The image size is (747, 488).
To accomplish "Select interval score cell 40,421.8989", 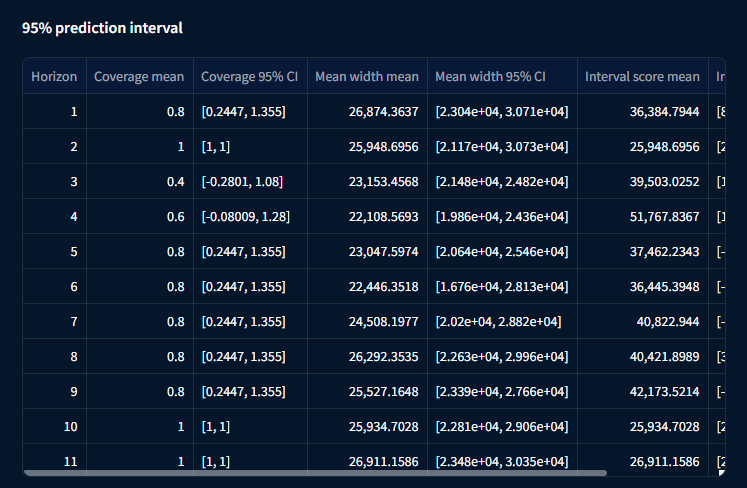I will click(x=643, y=356).
